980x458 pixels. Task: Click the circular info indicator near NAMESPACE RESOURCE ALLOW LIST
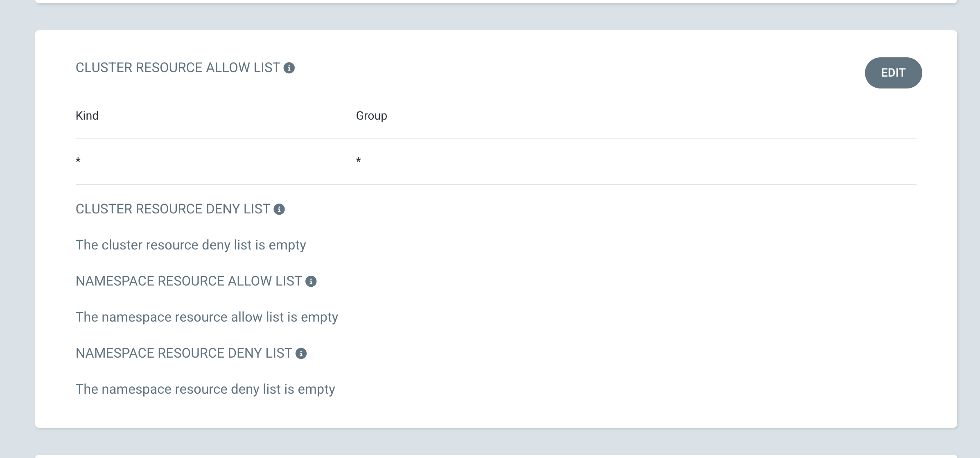[312, 281]
